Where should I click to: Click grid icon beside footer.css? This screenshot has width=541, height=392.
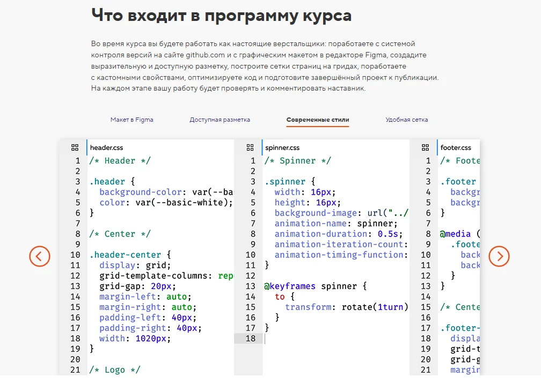426,147
